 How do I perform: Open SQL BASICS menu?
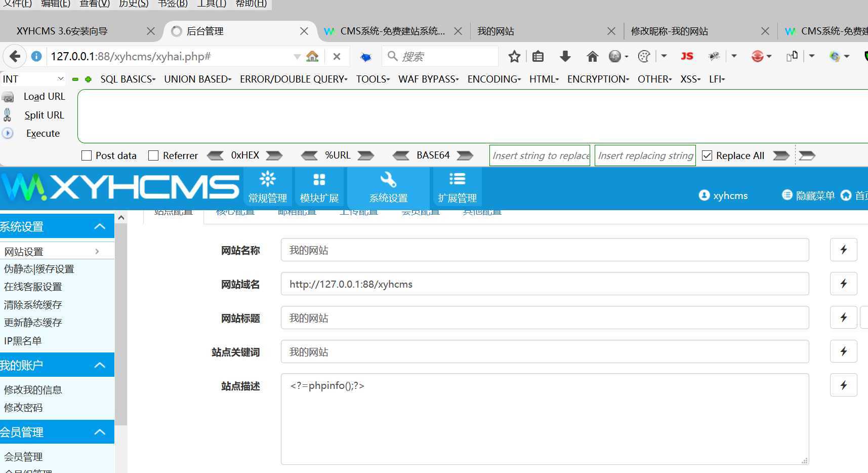tap(128, 79)
